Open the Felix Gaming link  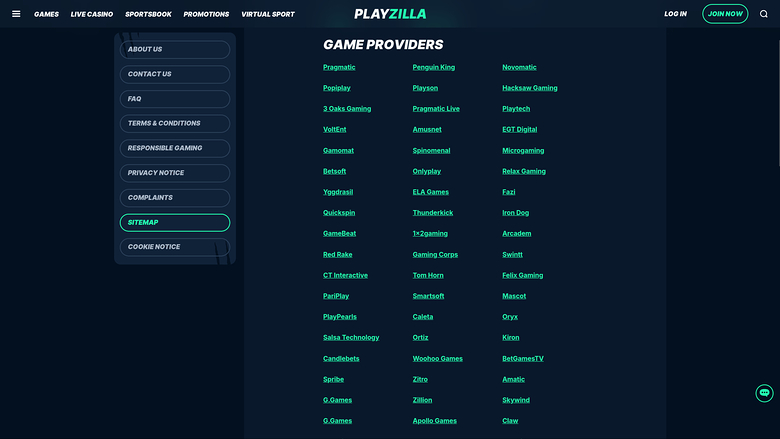click(522, 275)
